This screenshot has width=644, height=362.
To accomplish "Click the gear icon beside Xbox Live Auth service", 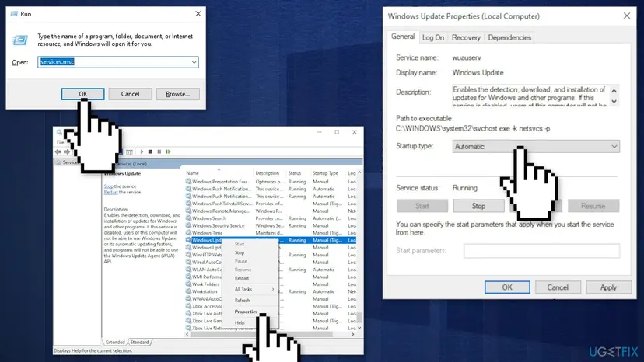I will pos(188,314).
